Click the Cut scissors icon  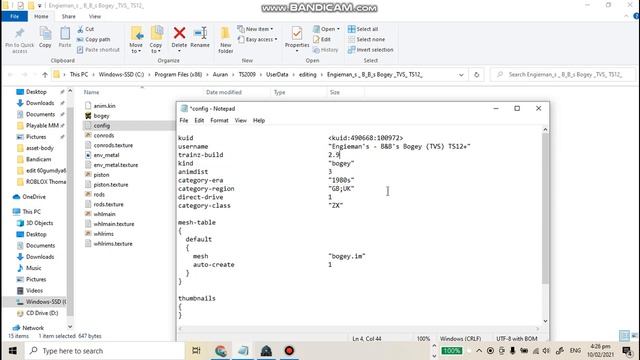click(80, 29)
